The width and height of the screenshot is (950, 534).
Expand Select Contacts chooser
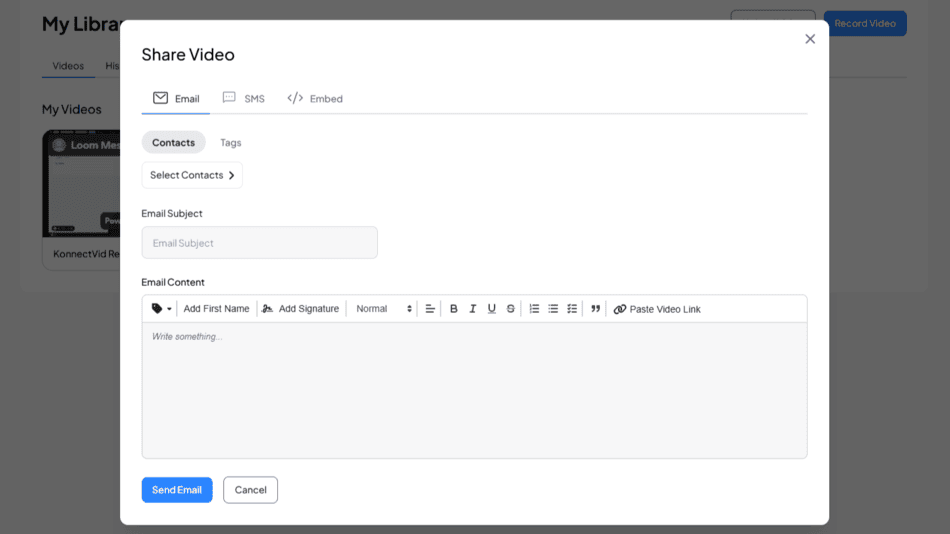(x=192, y=175)
